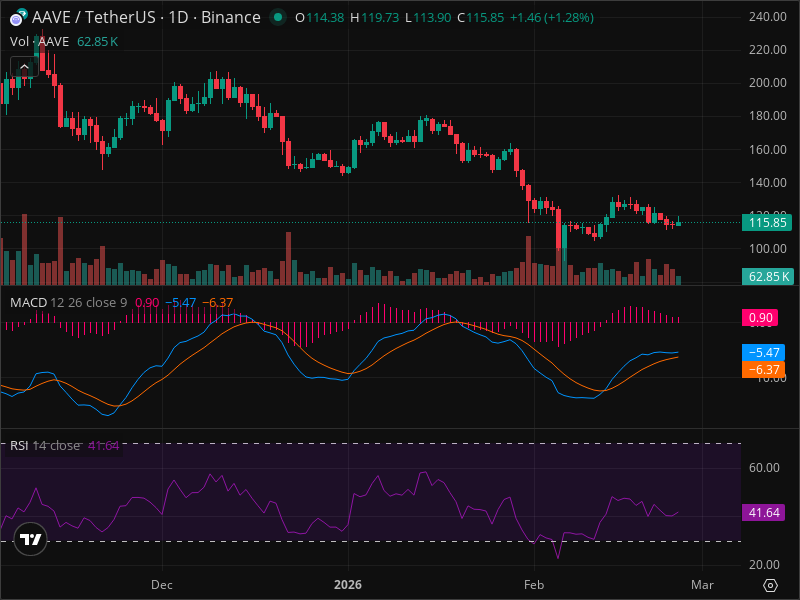Screen dimensions: 800x600
Task: Collapse the indicator legend with the chevron
Action: click(x=24, y=67)
